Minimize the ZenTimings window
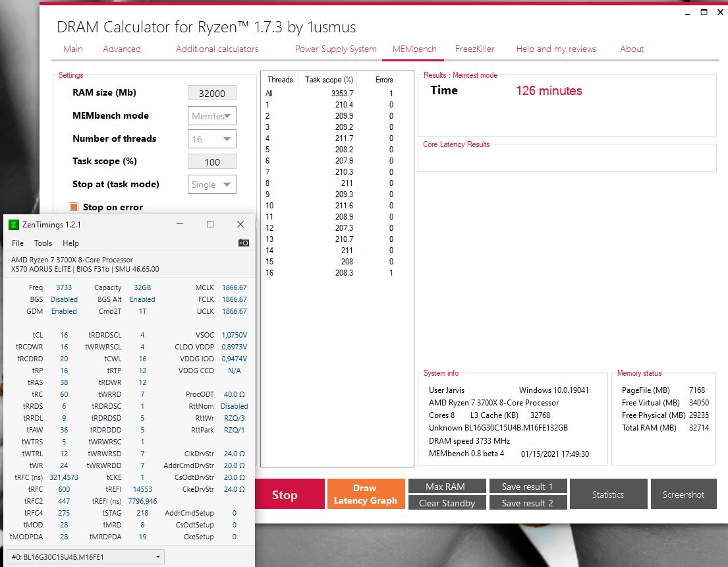This screenshot has height=567, width=728. click(180, 224)
